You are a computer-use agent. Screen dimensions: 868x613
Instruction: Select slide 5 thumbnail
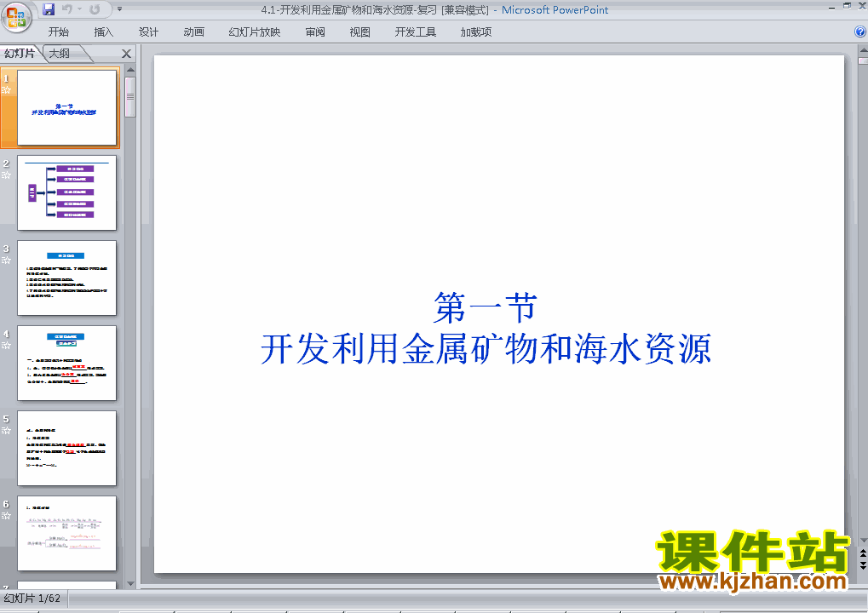pyautogui.click(x=67, y=449)
